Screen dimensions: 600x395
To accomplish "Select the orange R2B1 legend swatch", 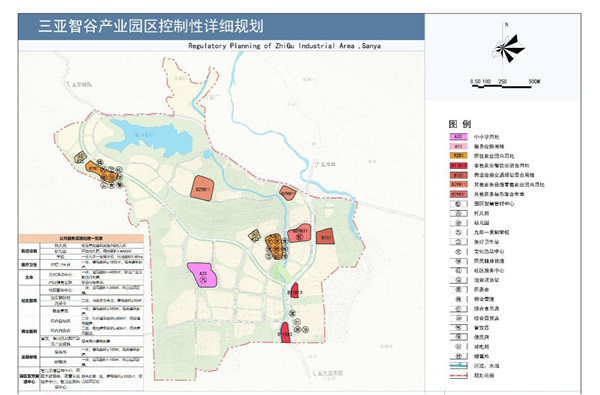I will [x=458, y=156].
